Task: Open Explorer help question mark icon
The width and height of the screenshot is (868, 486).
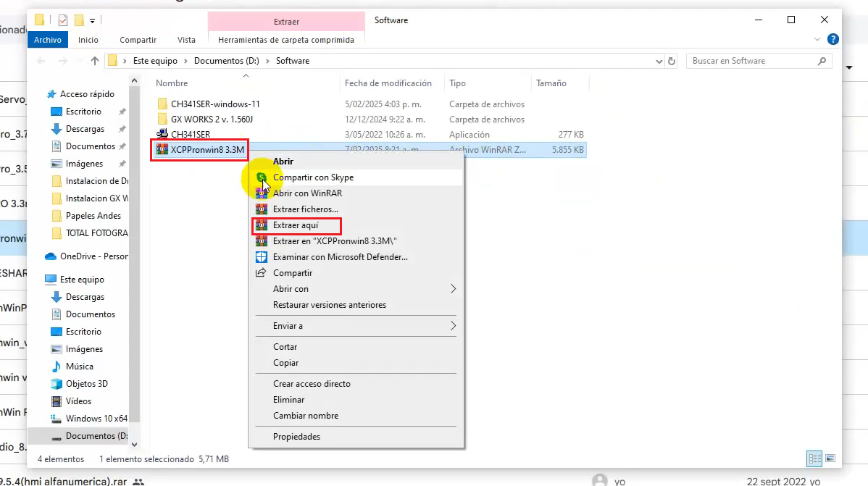Action: click(x=832, y=39)
